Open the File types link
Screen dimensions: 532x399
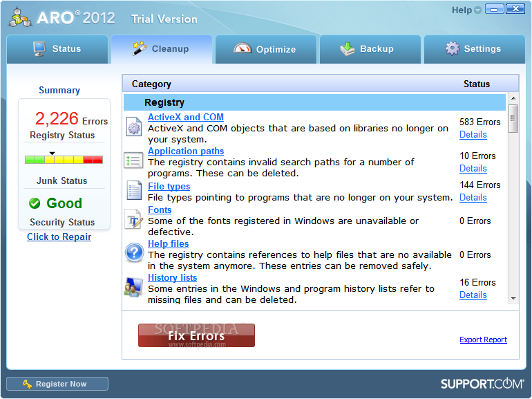click(x=169, y=187)
